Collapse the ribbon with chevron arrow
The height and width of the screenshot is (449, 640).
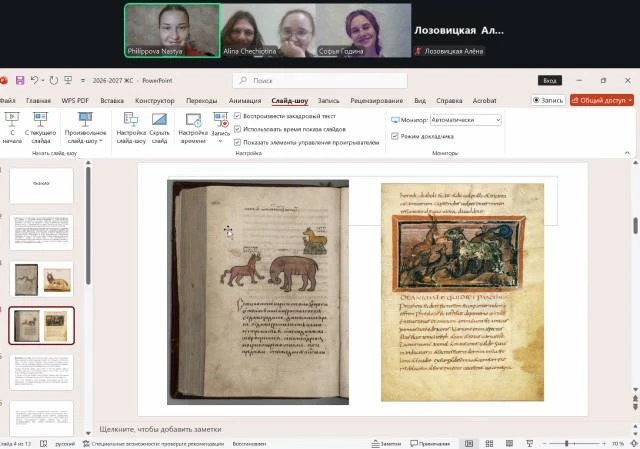coord(627,153)
